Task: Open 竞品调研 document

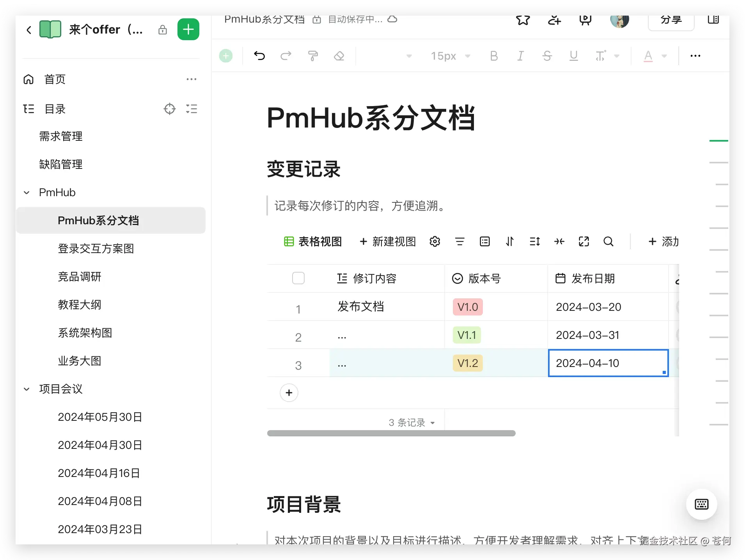Action: click(80, 276)
